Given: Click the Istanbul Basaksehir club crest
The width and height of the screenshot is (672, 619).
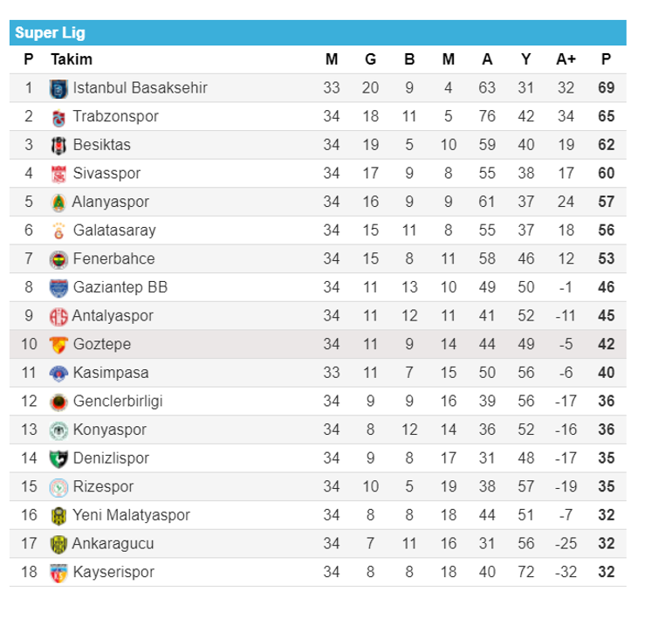Looking at the screenshot, I should coord(58,88).
